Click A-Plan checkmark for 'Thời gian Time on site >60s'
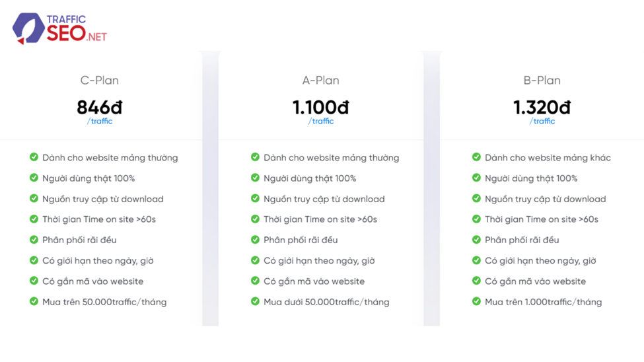The height and width of the screenshot is (362, 644). click(255, 219)
